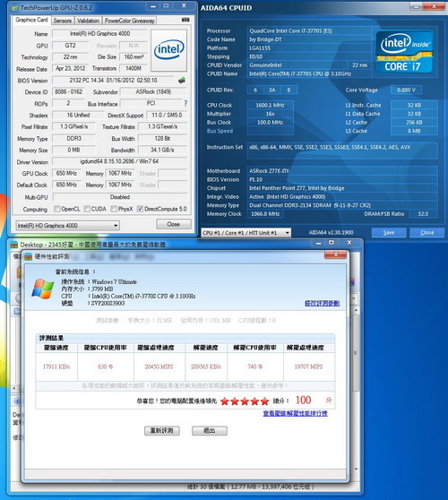
Task: Click the Desktop 2345 window title icon
Action: point(14,245)
